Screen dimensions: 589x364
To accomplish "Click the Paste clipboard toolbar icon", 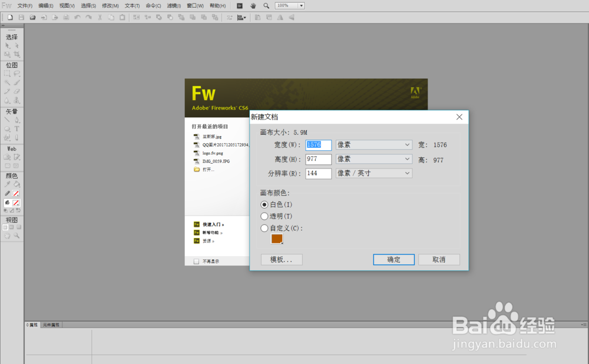I will click(123, 17).
